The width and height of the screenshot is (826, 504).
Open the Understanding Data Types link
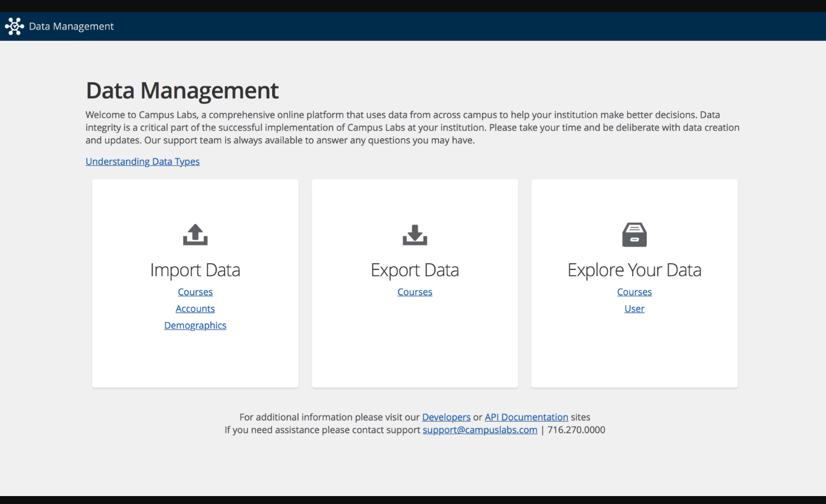point(142,161)
